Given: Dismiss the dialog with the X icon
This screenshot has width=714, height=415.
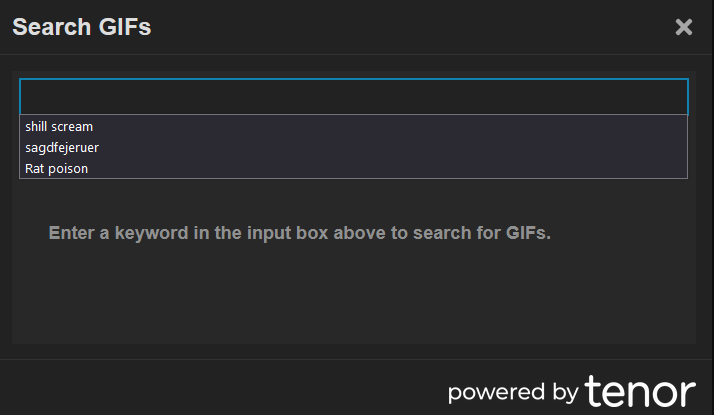Looking at the screenshot, I should (x=683, y=27).
